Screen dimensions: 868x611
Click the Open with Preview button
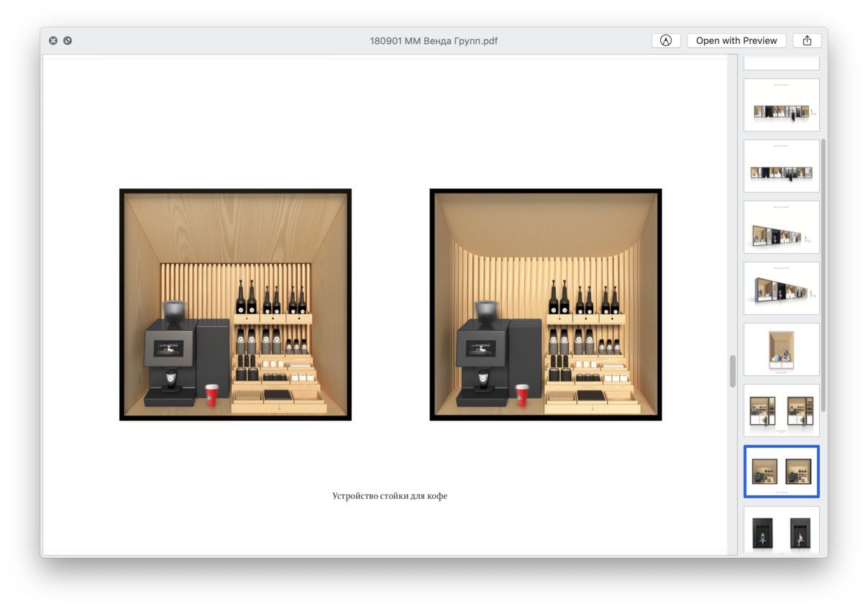click(736, 41)
